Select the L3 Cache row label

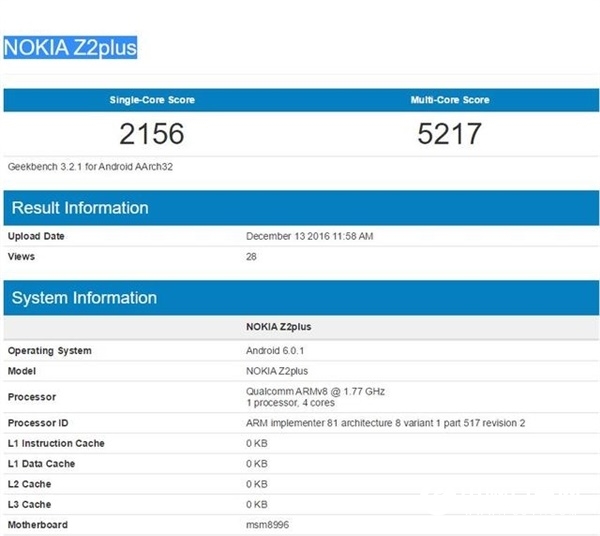(31, 504)
